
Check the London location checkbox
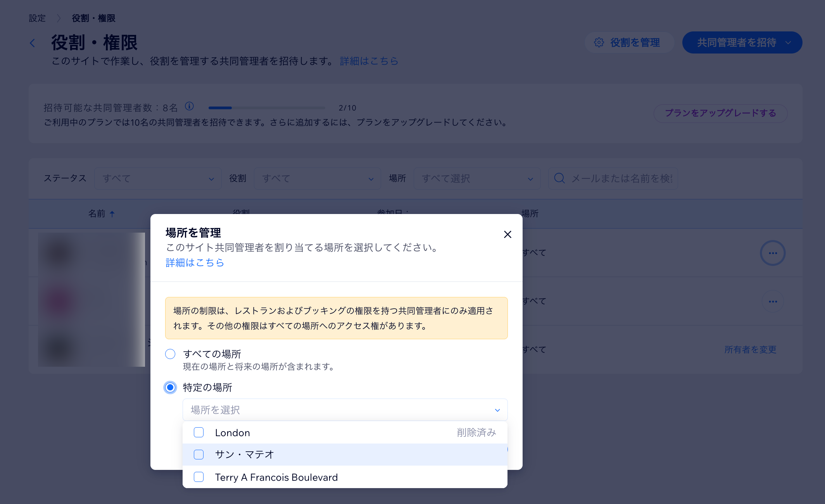coord(198,432)
